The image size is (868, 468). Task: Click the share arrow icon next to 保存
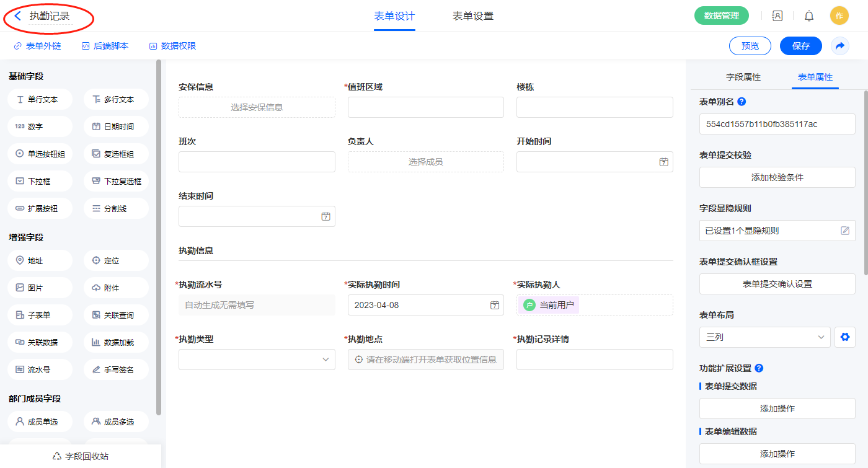pyautogui.click(x=840, y=46)
